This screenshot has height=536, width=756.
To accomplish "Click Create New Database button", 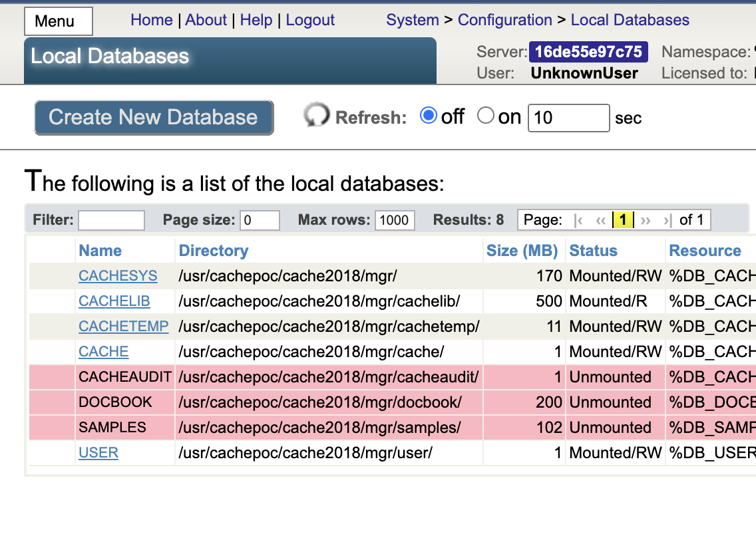I will coord(154,118).
